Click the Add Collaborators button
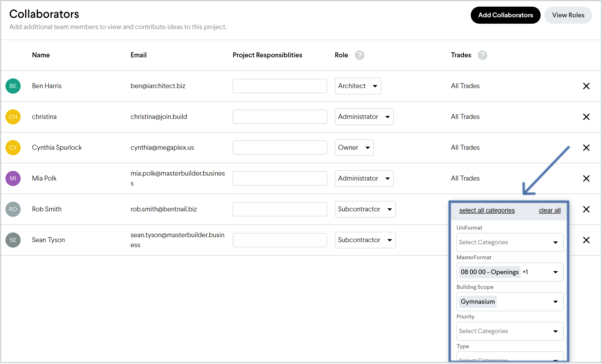The image size is (602, 364). [506, 15]
